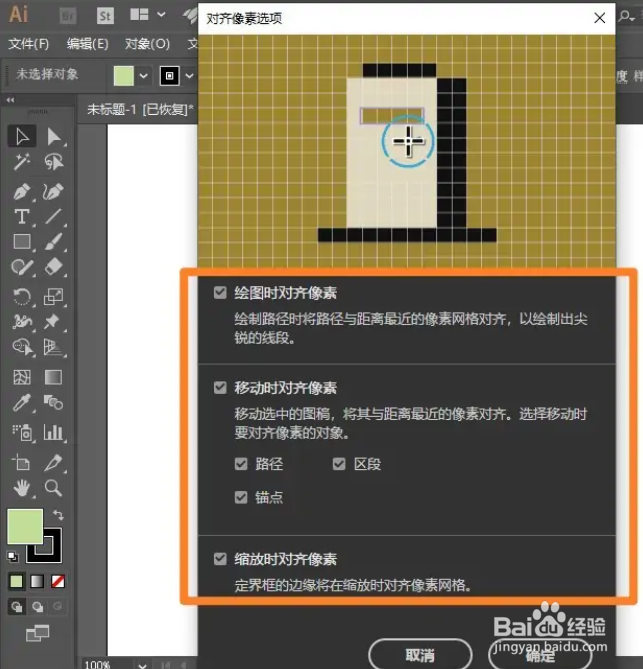643x669 pixels.
Task: Select the Direct Selection tool
Action: point(54,137)
